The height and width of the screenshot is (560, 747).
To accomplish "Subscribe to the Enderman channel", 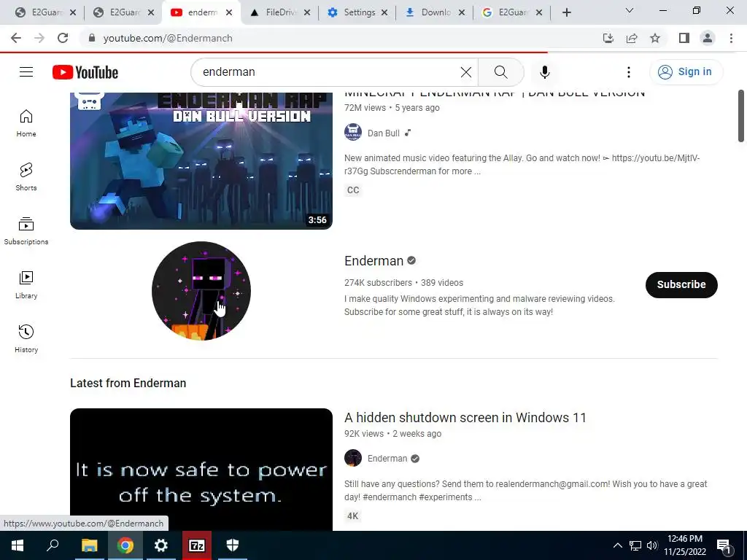I will pyautogui.click(x=681, y=285).
